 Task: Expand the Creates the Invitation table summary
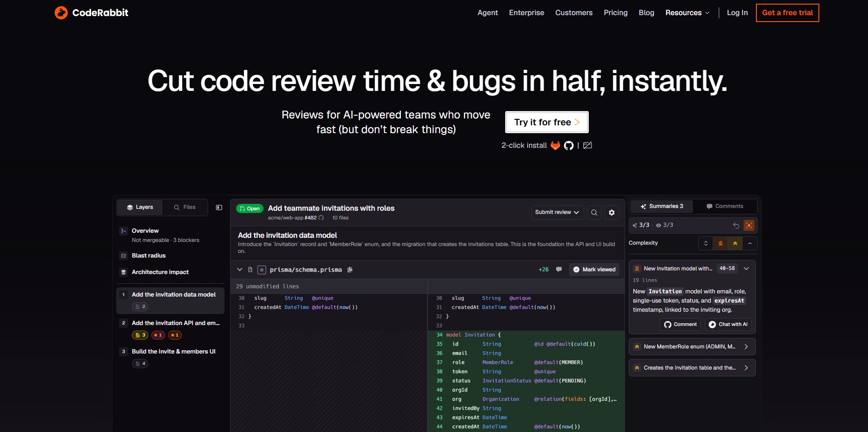tap(746, 368)
